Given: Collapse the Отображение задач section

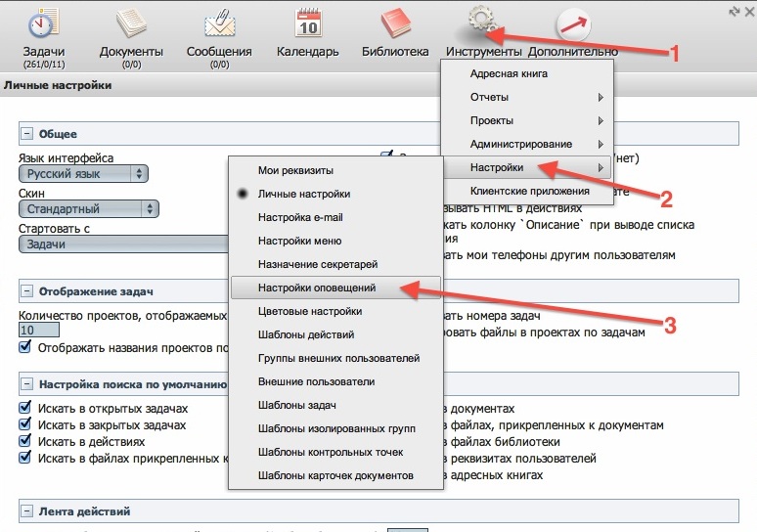Looking at the screenshot, I should click(26, 291).
